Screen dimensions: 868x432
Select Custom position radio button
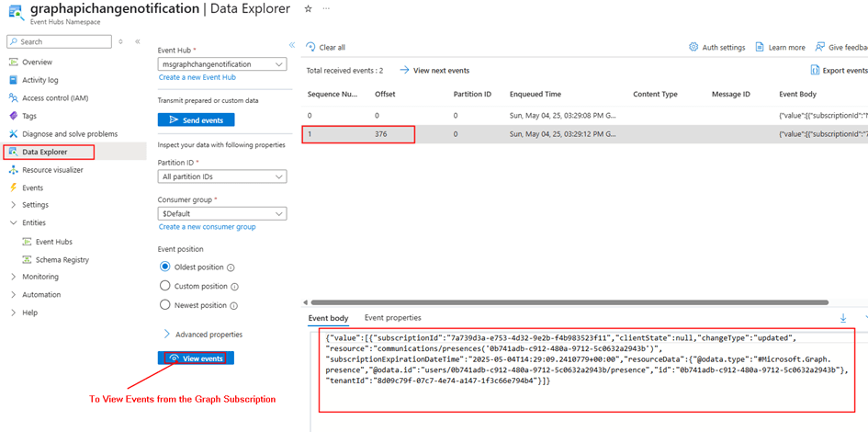[x=165, y=286]
